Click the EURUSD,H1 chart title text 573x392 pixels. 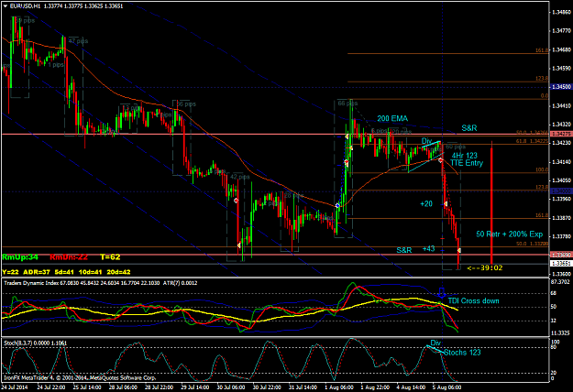point(26,6)
